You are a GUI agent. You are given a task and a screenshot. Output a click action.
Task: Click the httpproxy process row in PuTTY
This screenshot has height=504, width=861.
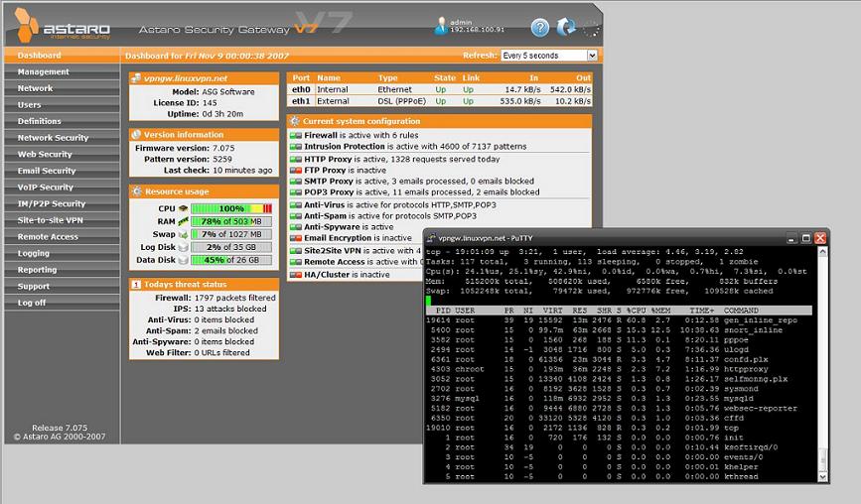619,369
